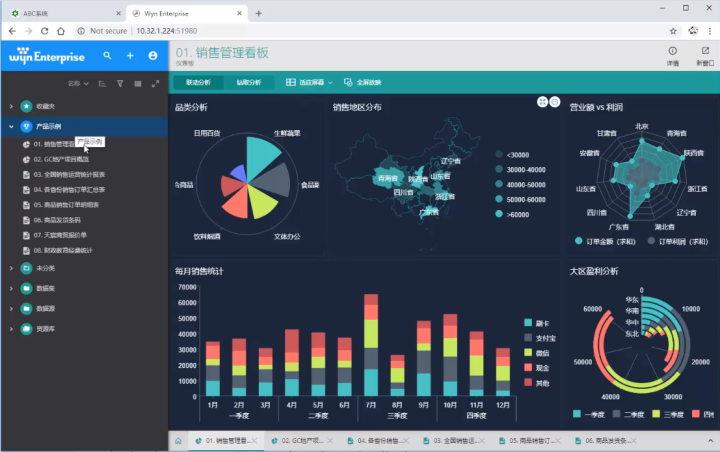Open 04. 各省份销售订单汇总表 in sidebar
Screen dimensions: 720x452
[69, 190]
